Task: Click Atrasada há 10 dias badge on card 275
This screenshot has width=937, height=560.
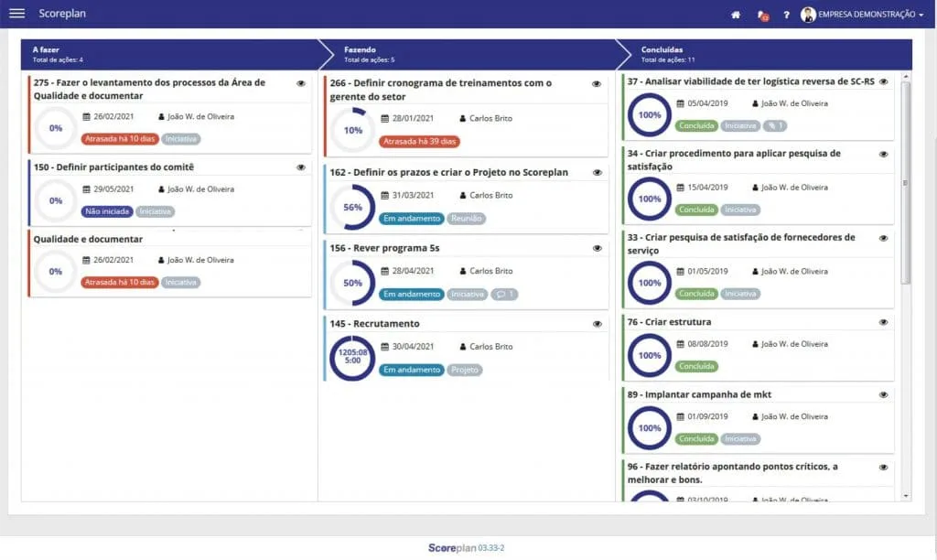Action: pyautogui.click(x=120, y=139)
